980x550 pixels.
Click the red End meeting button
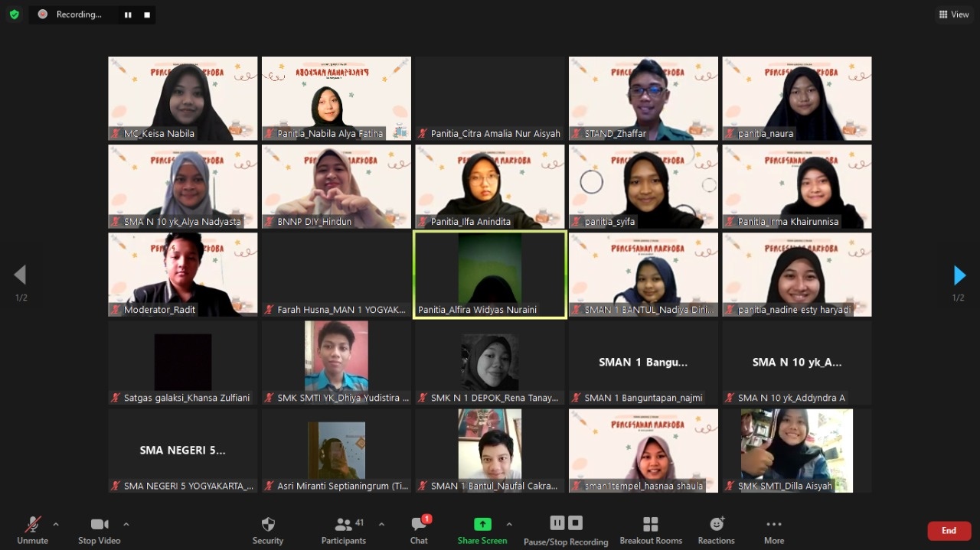pos(949,531)
